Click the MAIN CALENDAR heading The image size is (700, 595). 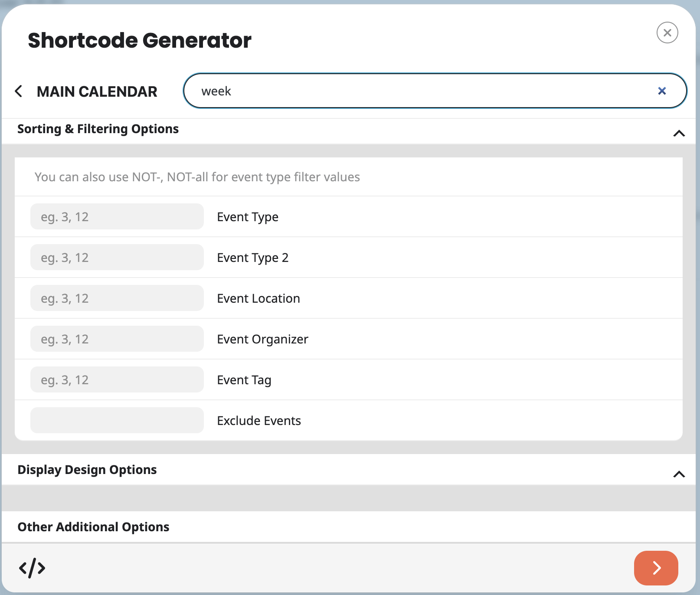(x=97, y=92)
